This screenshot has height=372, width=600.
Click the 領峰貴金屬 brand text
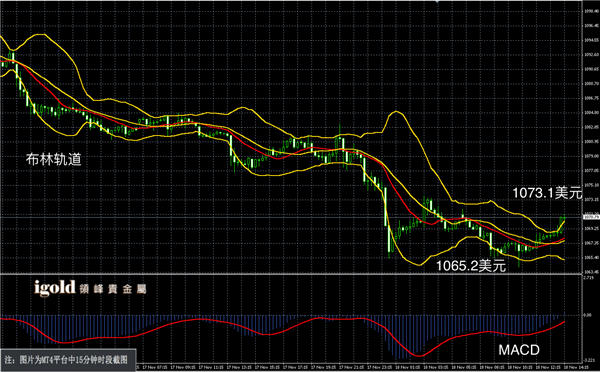(113, 289)
